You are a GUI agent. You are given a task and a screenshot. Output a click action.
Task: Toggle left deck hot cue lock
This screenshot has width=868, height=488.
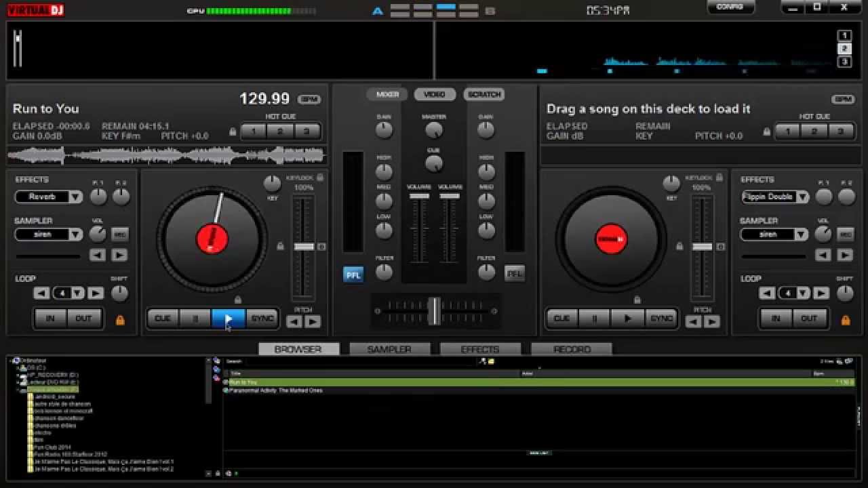pyautogui.click(x=233, y=132)
